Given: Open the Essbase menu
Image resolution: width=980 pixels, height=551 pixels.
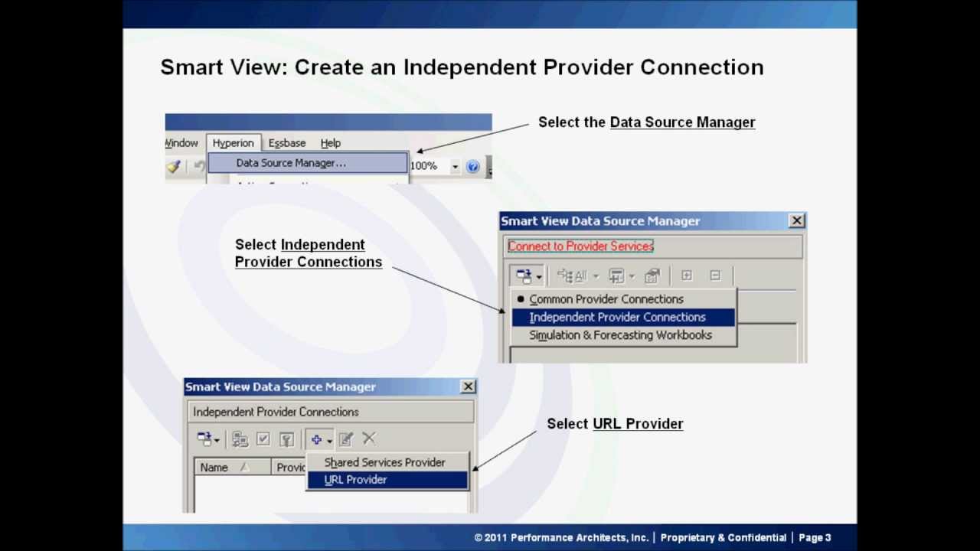Looking at the screenshot, I should [287, 143].
